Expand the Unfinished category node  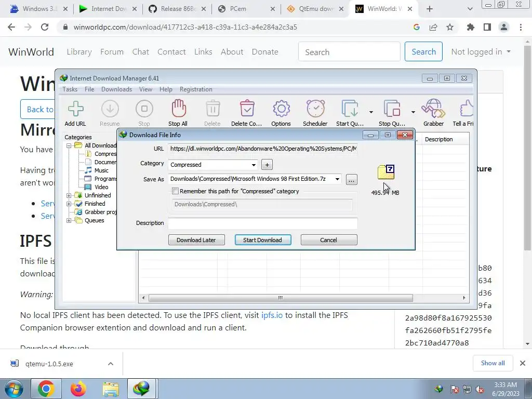(x=69, y=195)
